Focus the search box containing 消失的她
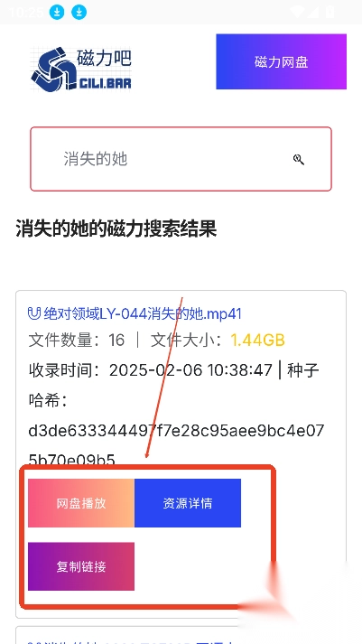The height and width of the screenshot is (644, 362). pyautogui.click(x=181, y=159)
